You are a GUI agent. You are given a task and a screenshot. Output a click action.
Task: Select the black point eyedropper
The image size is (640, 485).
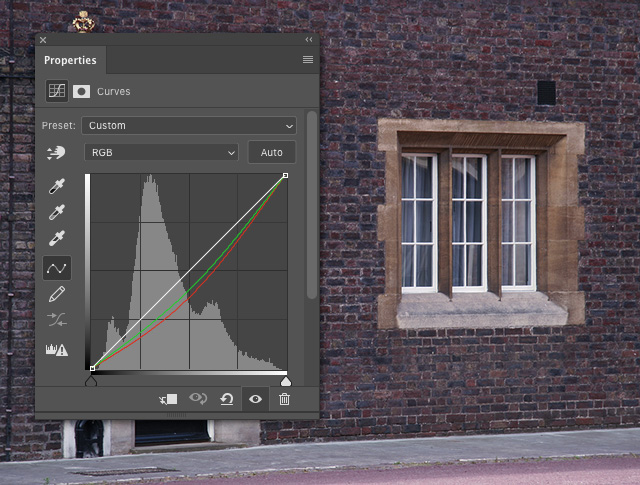(57, 187)
